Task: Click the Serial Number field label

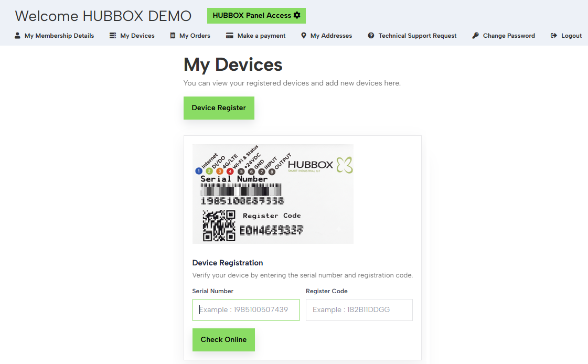Action: [212, 291]
